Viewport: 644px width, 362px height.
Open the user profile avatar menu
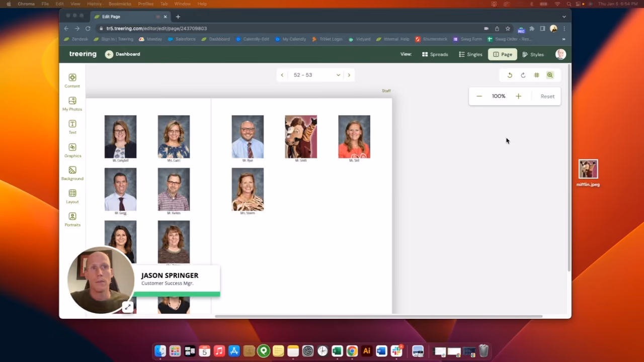560,54
